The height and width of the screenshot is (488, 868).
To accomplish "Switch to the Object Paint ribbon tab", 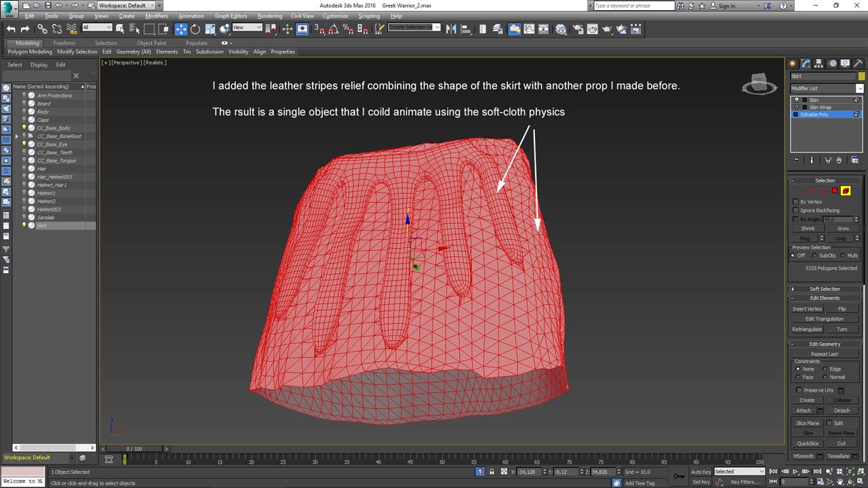I will (x=151, y=43).
